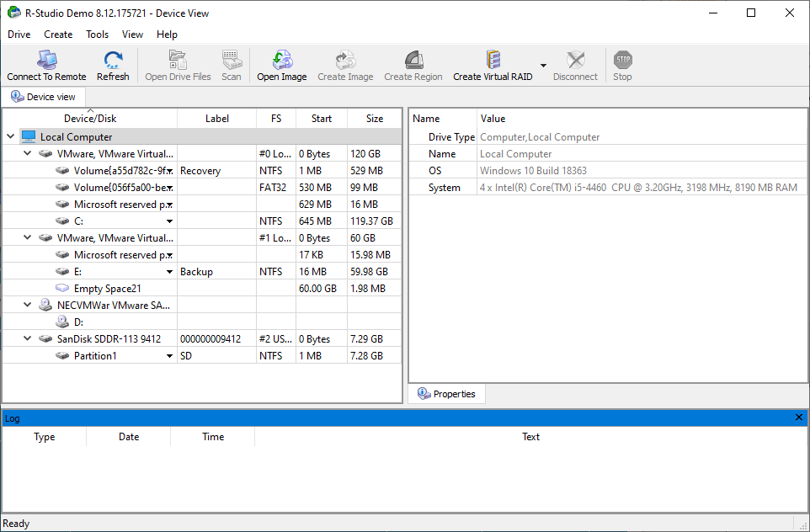The height and width of the screenshot is (532, 810).
Task: Open the Tools menu
Action: (x=97, y=34)
